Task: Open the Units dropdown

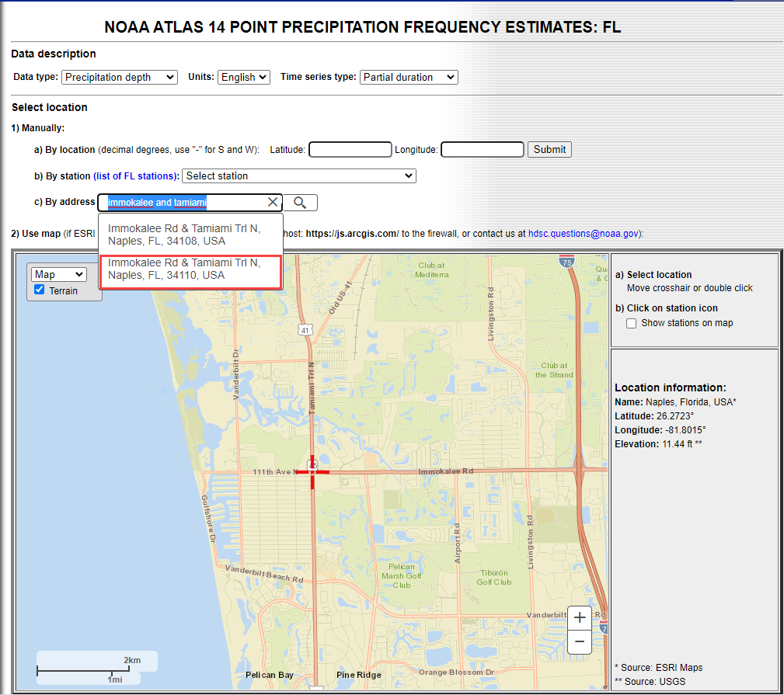Action: point(243,77)
